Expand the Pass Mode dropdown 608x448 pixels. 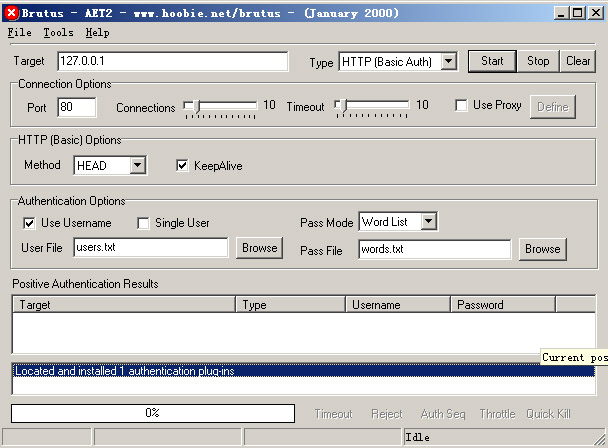click(428, 221)
